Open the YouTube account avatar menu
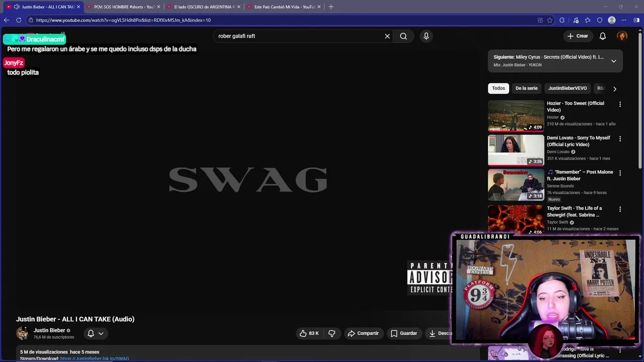644x362 pixels. pyautogui.click(x=622, y=36)
